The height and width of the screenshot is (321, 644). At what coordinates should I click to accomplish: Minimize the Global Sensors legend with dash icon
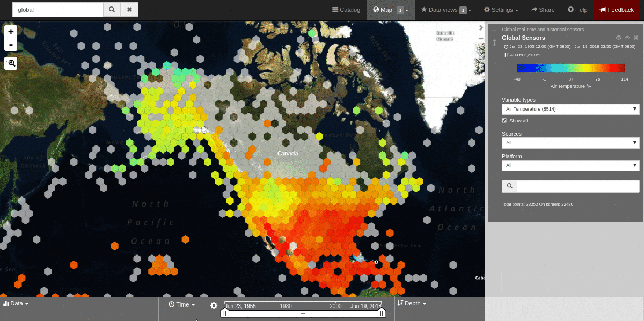coord(494,30)
